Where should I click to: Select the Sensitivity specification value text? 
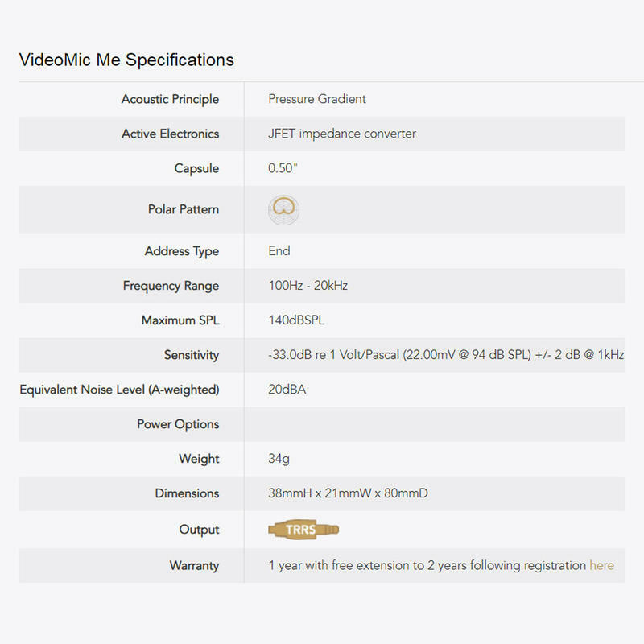tap(446, 355)
